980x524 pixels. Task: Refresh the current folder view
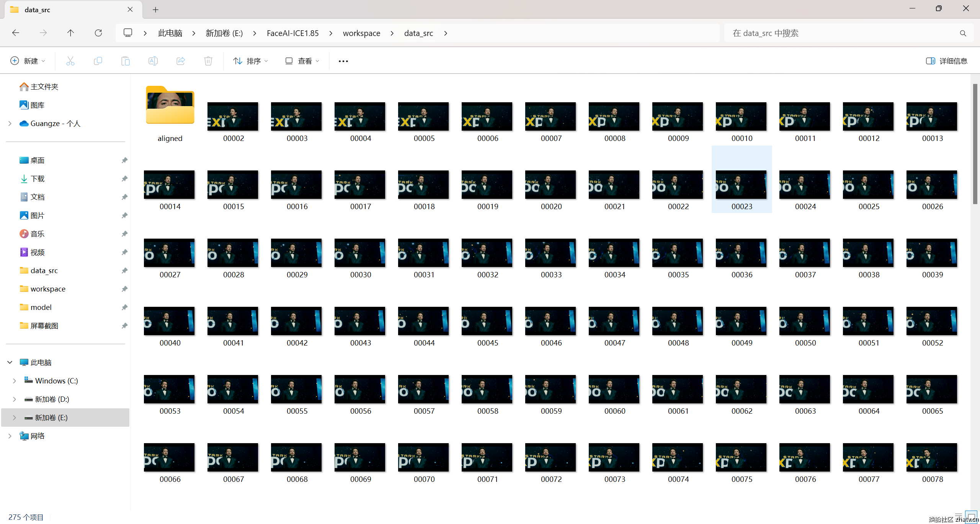98,33
